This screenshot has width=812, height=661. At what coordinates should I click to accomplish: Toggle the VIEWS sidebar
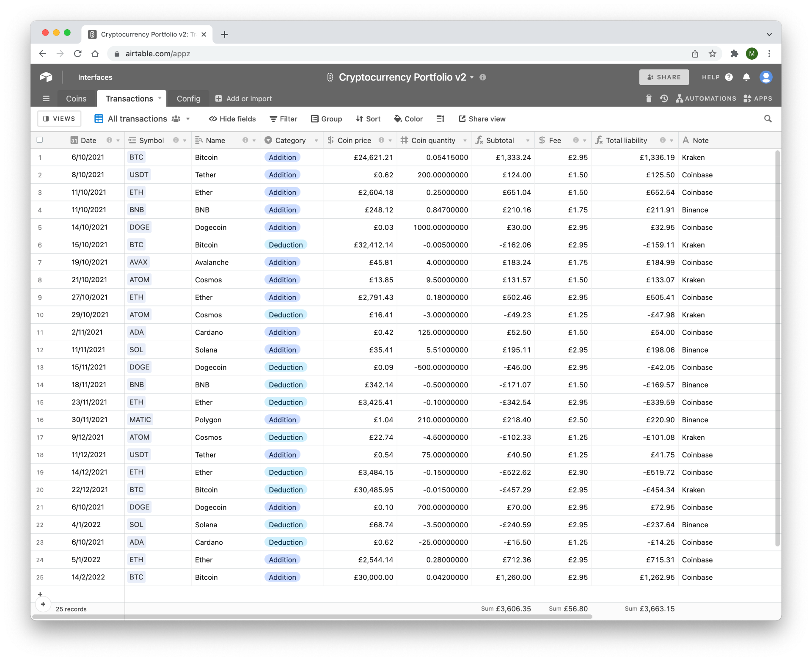59,119
